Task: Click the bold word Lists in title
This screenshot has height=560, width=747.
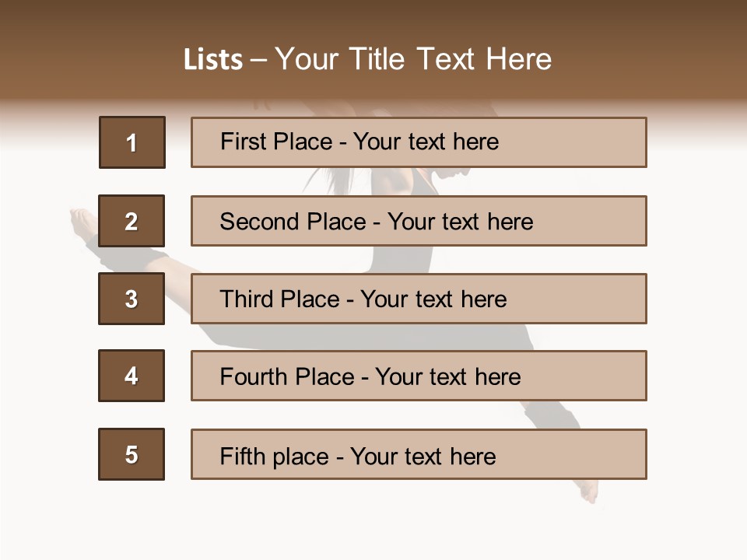Action: pos(212,59)
